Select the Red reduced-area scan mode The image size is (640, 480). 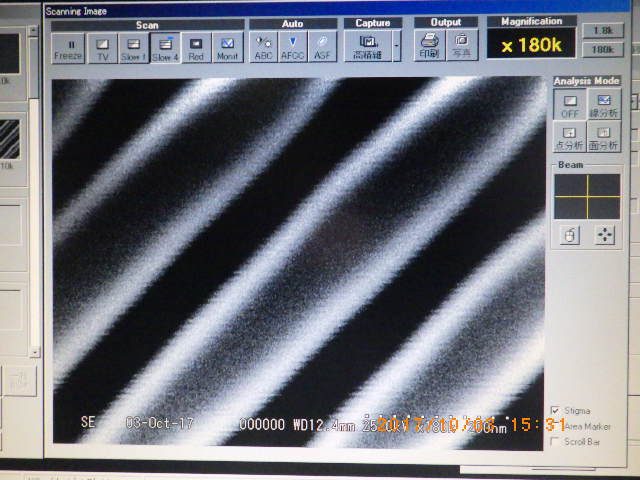196,48
